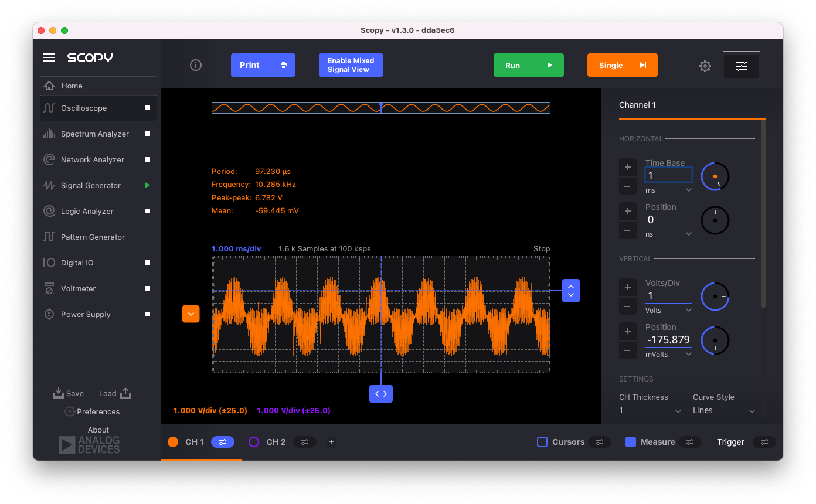Select the Digital IO icon
This screenshot has width=816, height=504.
point(49,263)
